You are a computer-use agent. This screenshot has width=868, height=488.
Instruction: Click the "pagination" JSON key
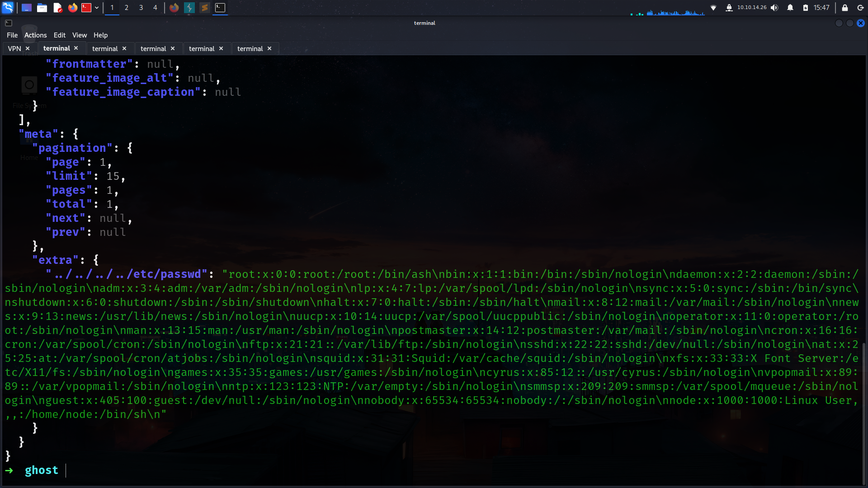coord(72,148)
